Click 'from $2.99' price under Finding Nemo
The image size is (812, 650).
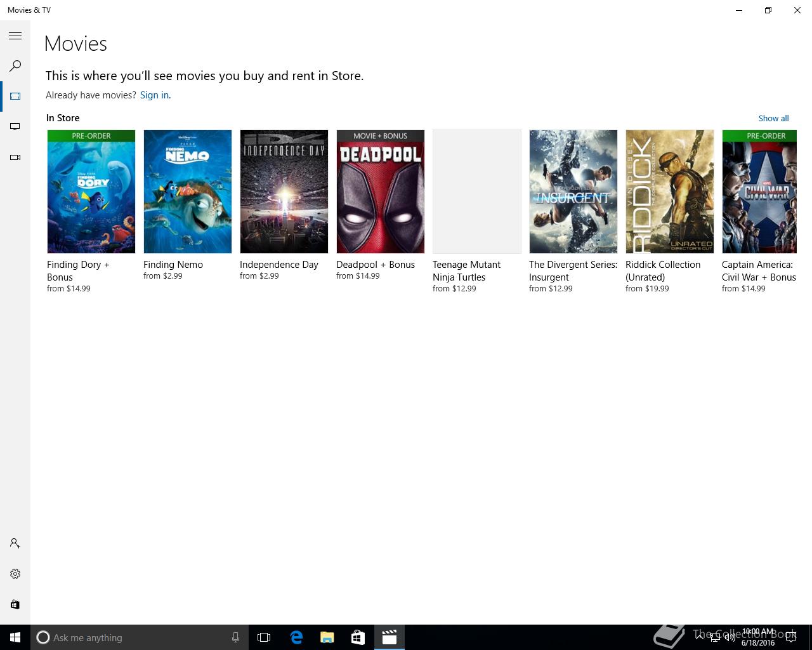click(x=163, y=276)
